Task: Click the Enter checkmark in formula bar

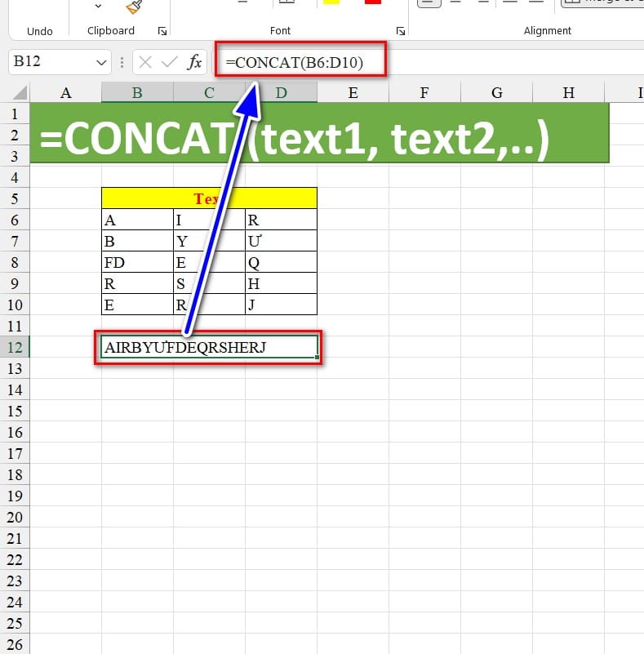Action: pyautogui.click(x=170, y=62)
